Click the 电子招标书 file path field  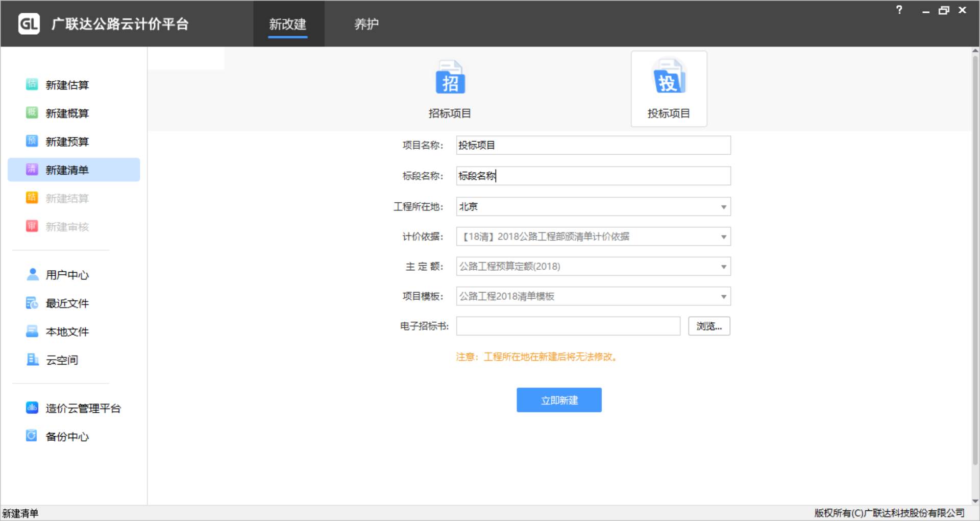[x=568, y=326]
